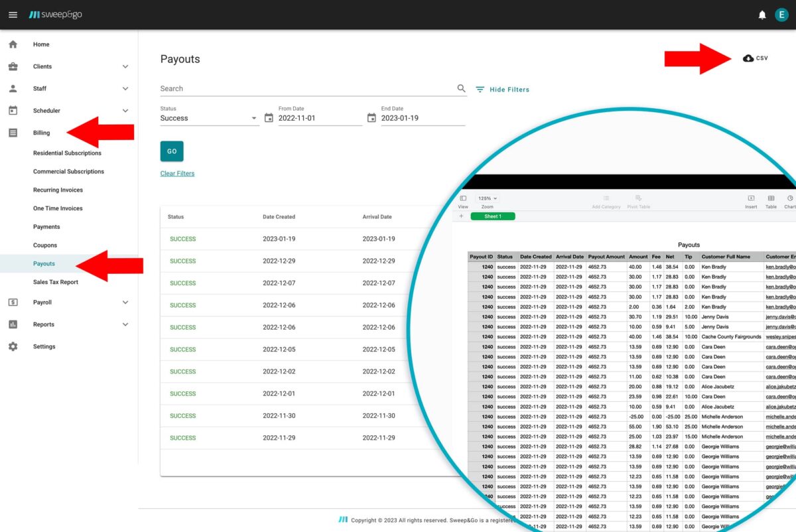Select Sales Tax Report menu item
This screenshot has width=796, height=532.
coord(56,282)
